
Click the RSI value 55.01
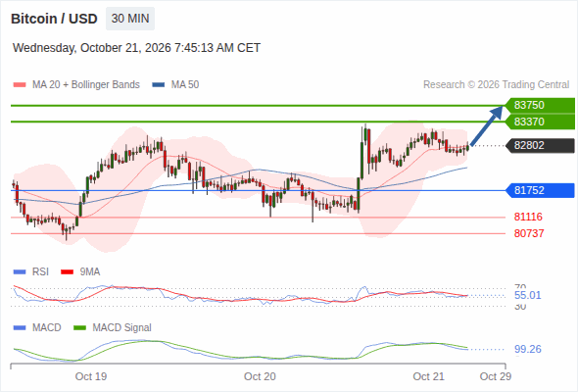tap(528, 295)
